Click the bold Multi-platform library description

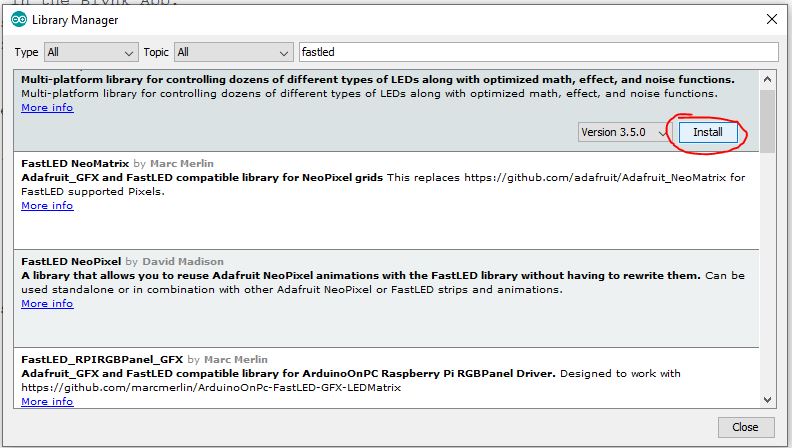click(378, 79)
